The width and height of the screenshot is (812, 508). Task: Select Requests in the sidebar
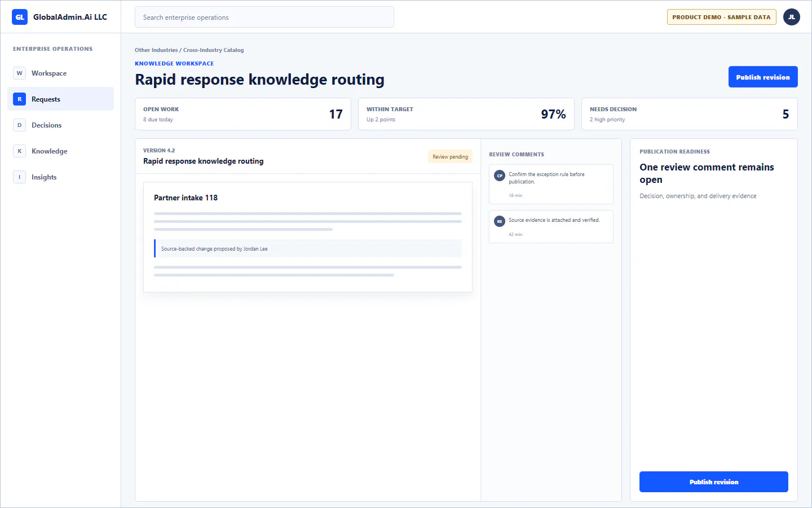(x=60, y=99)
